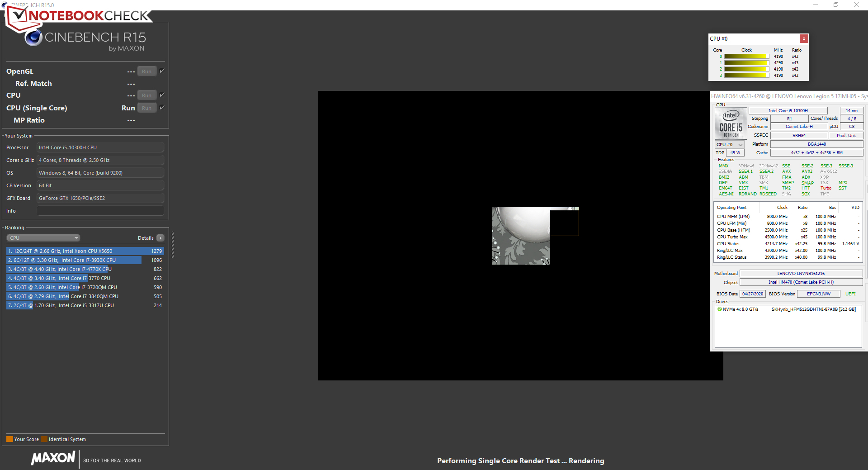The image size is (868, 470).
Task: Click the Cores x GHz field value
Action: tap(100, 160)
